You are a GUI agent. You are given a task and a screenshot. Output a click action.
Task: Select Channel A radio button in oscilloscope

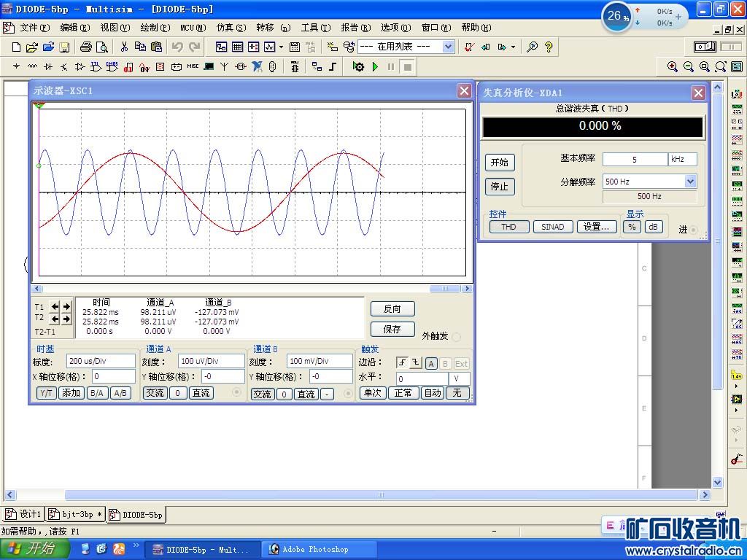(236, 393)
